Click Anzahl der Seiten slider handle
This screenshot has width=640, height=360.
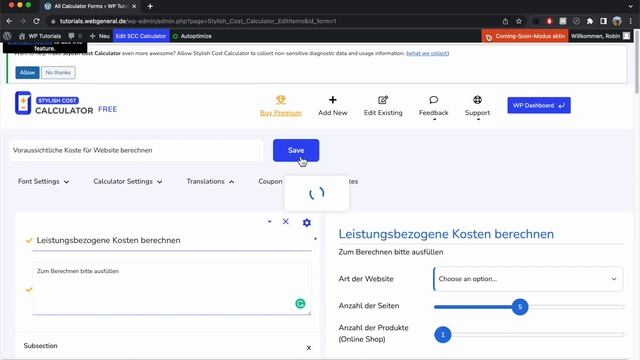coord(520,307)
